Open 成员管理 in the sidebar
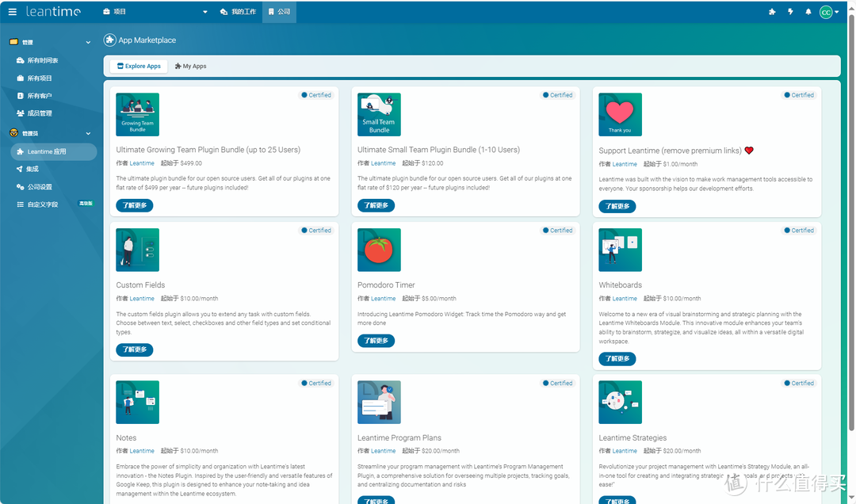This screenshot has height=504, width=856. pos(39,113)
